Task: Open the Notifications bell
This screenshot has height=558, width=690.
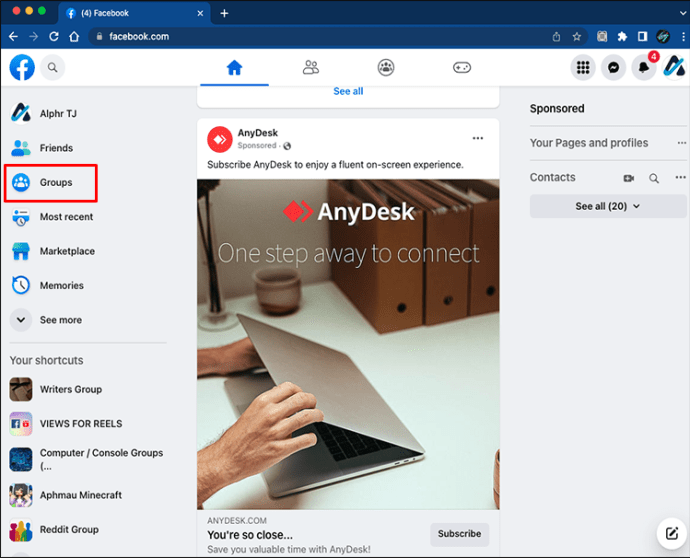Action: click(644, 67)
